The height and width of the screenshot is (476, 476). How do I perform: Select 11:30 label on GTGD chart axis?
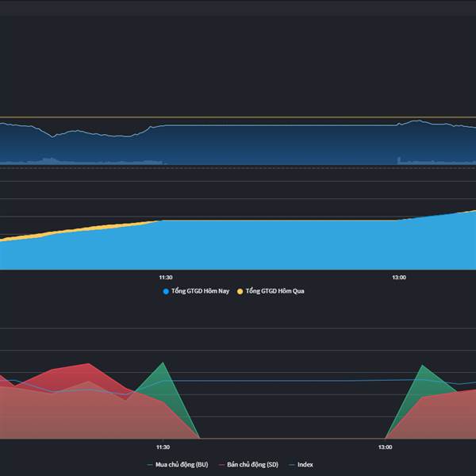[166, 277]
